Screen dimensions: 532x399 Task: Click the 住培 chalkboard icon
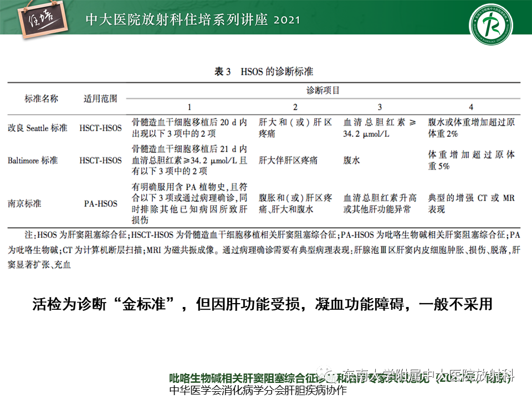(x=43, y=19)
